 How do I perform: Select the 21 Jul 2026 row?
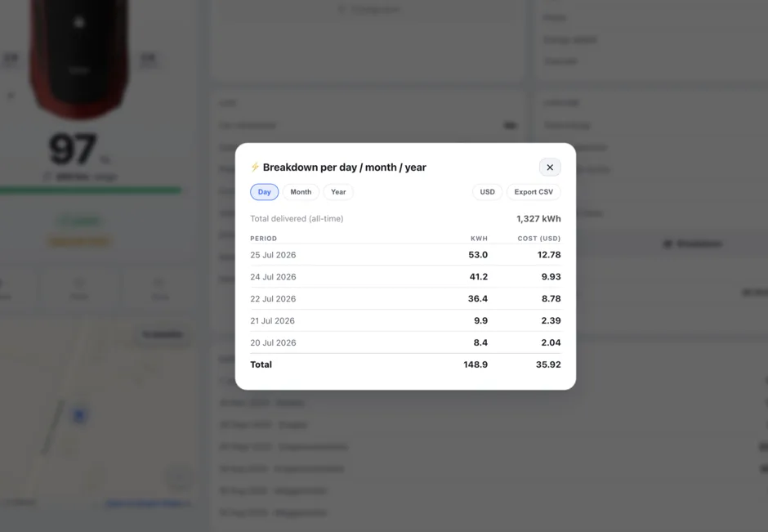(x=405, y=321)
